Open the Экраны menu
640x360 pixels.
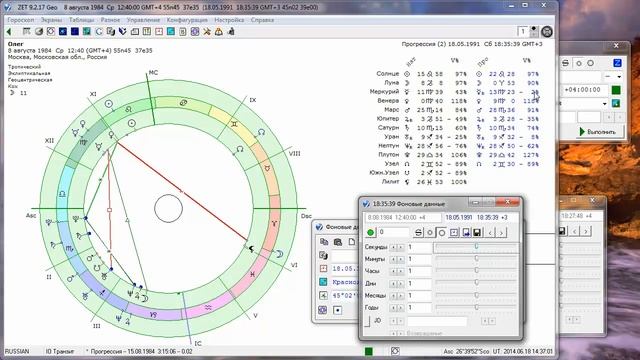coord(51,20)
